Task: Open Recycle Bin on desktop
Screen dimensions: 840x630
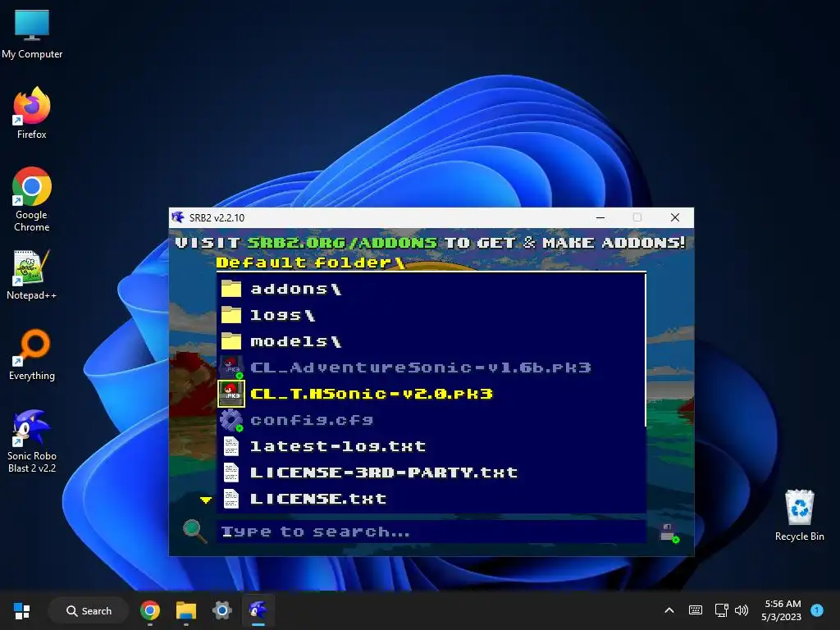Action: click(799, 515)
